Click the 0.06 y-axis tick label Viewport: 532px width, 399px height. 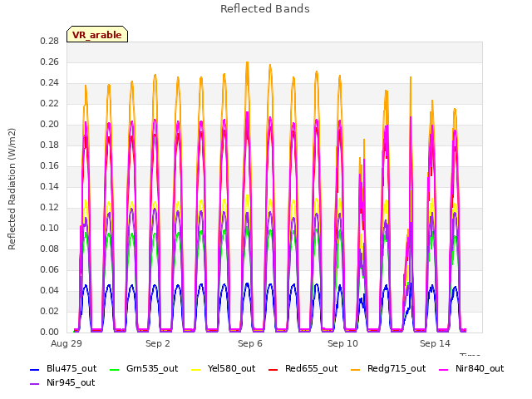click(x=50, y=269)
